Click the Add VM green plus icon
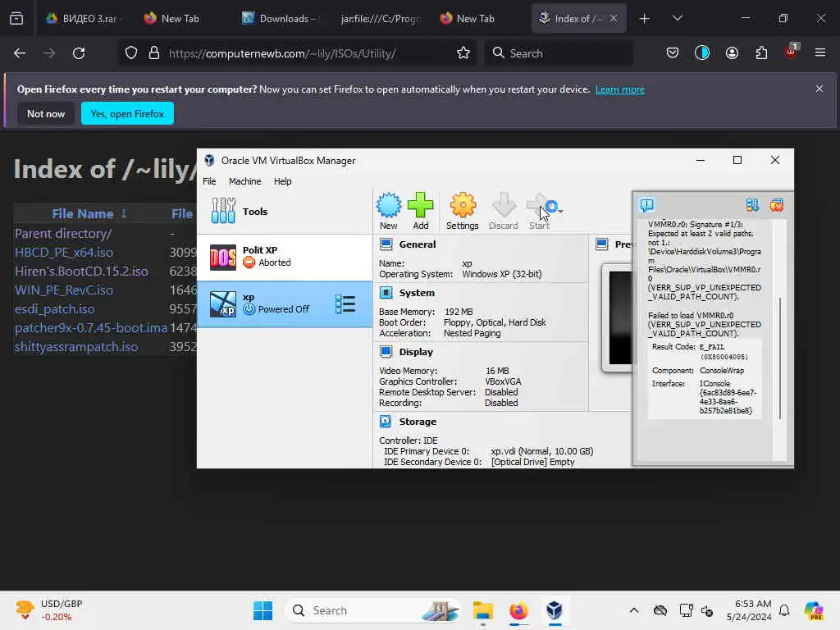This screenshot has width=840, height=630. tap(421, 211)
